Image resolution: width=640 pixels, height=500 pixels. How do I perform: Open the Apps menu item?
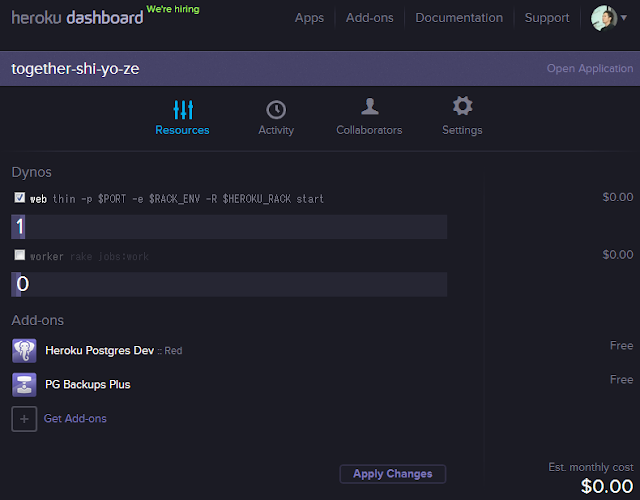tap(309, 18)
